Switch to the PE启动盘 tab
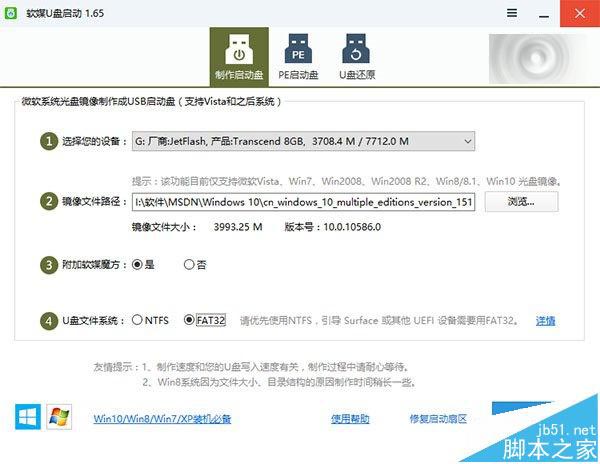Screen dimensions: 600x464 (298, 57)
